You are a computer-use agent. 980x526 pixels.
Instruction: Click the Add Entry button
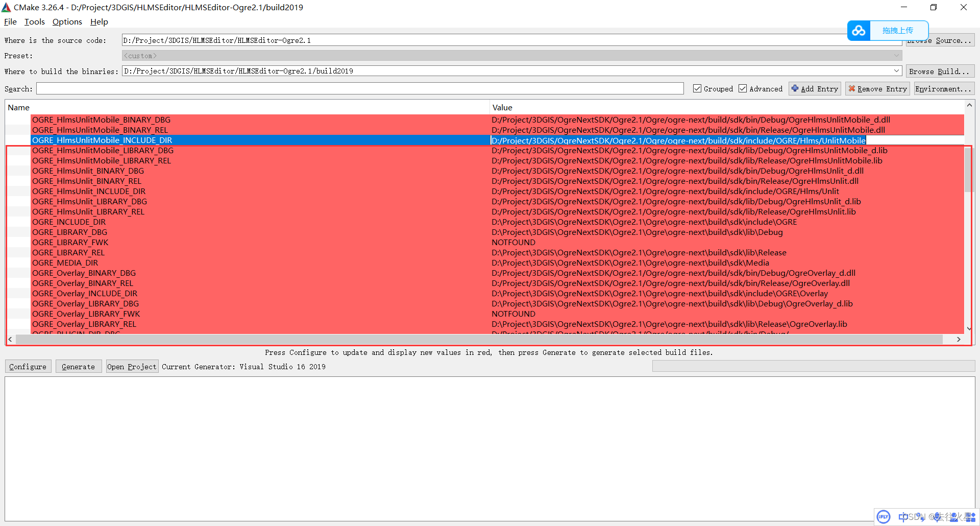pyautogui.click(x=815, y=89)
